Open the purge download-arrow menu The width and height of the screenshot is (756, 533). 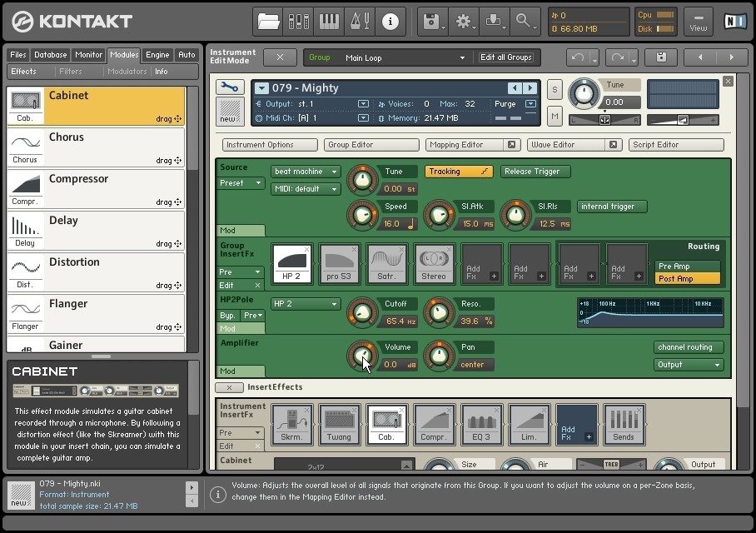[494, 21]
